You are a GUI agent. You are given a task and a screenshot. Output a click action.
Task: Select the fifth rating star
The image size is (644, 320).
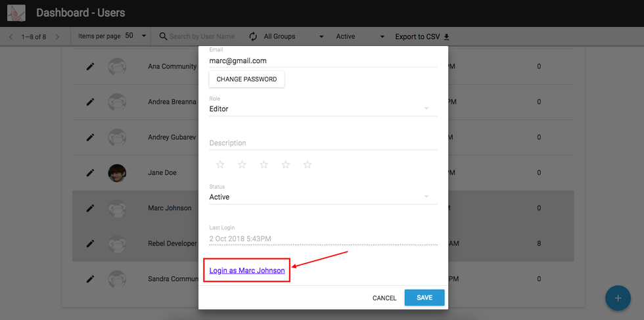tap(307, 165)
